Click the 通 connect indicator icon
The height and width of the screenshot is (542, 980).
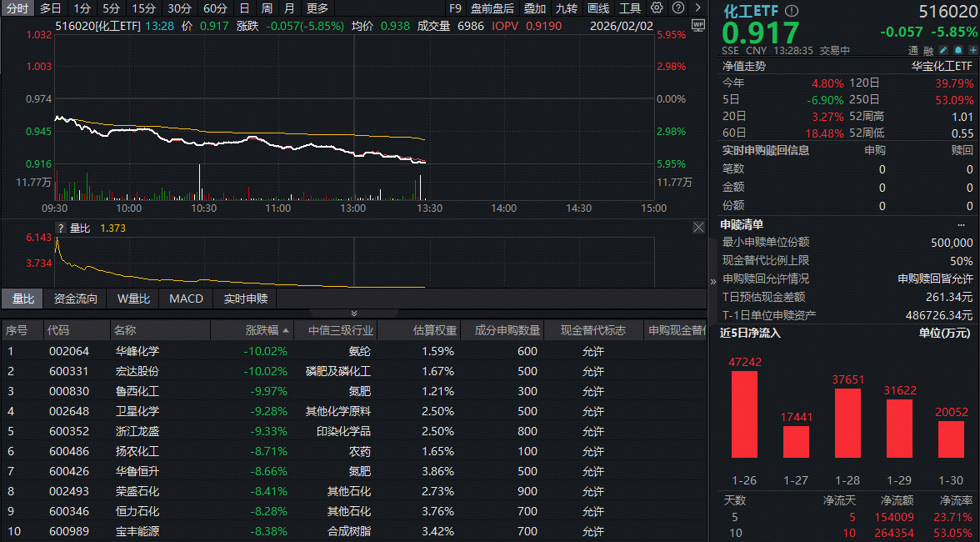pyautogui.click(x=913, y=51)
